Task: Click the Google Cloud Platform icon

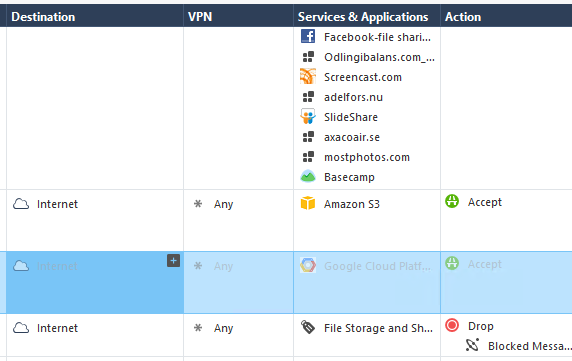Action: tap(308, 265)
